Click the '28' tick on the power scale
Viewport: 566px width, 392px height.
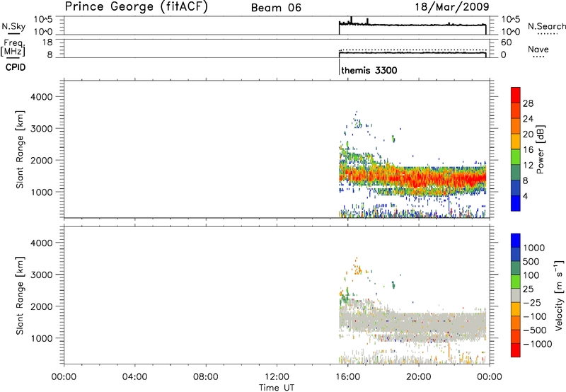click(x=528, y=103)
